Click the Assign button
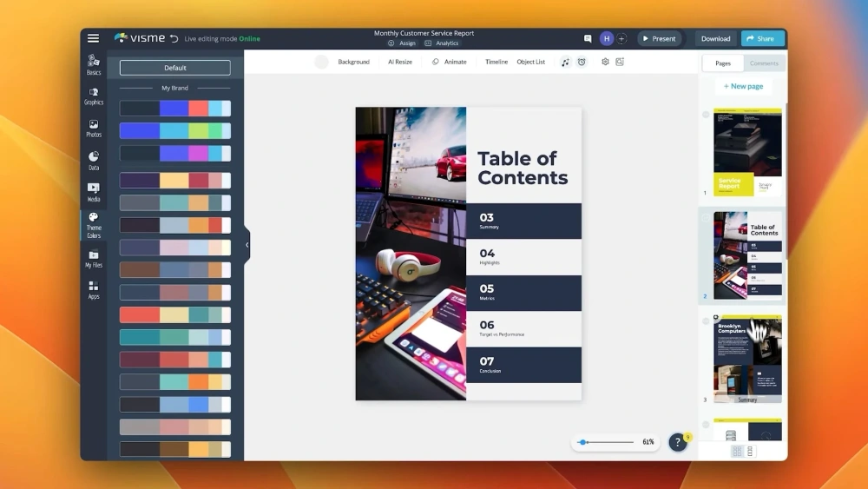The image size is (868, 489). point(402,43)
